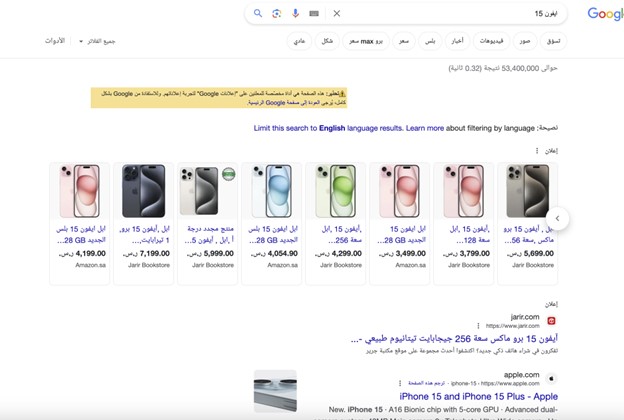Open Jarir ad titled آيفون 15 برو ماكس سعة 256
This screenshot has height=420, width=624.
click(454, 339)
